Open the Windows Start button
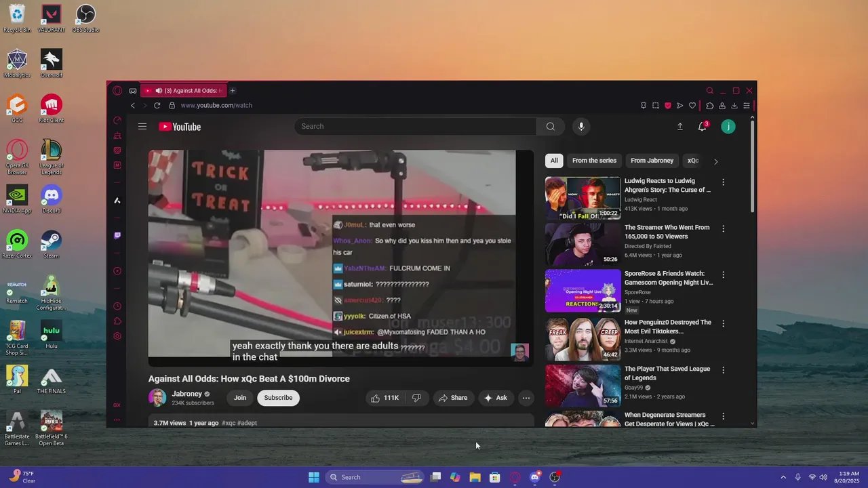 314,477
